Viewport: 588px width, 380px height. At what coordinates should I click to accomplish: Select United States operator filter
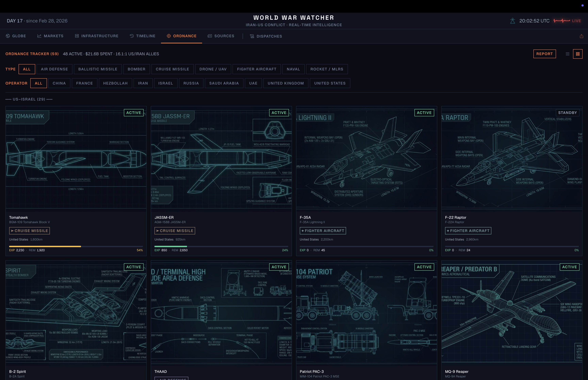click(330, 83)
